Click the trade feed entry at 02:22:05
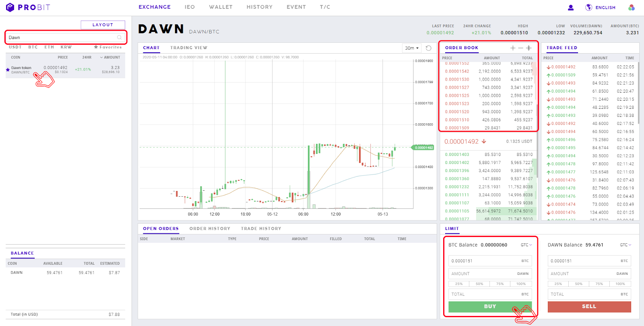Screen dimensions: 644x326 coord(590,67)
